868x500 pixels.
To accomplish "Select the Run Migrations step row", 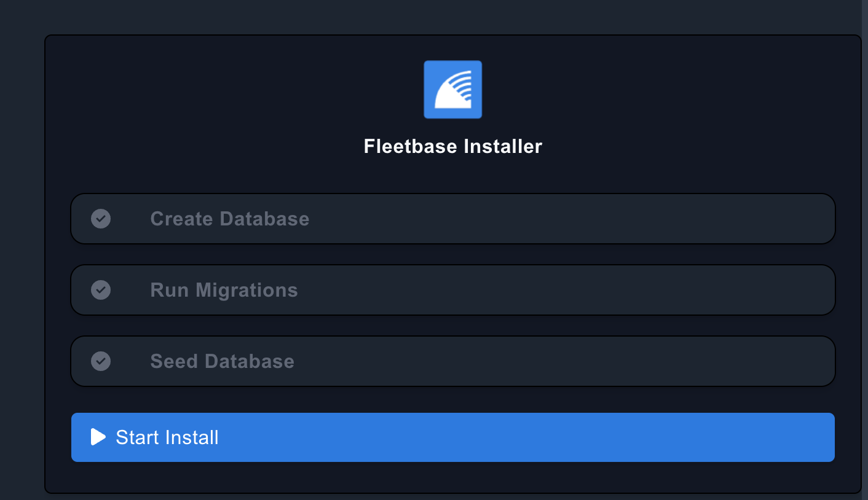I will 453,290.
